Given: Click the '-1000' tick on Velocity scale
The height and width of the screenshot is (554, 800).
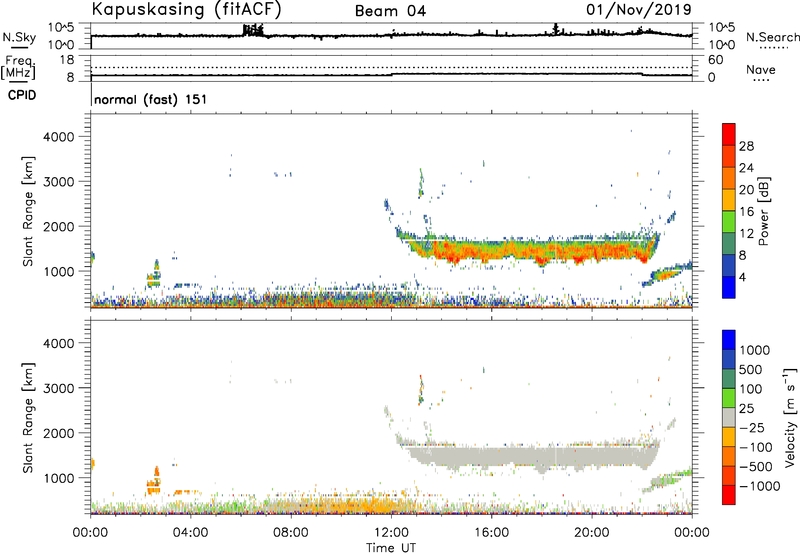Looking at the screenshot, I should click(x=759, y=486).
